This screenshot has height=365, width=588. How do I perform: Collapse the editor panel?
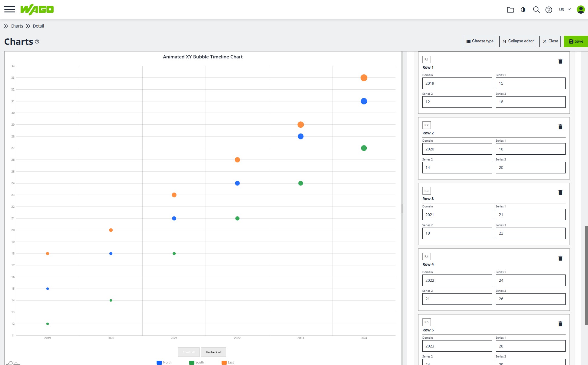click(x=518, y=41)
